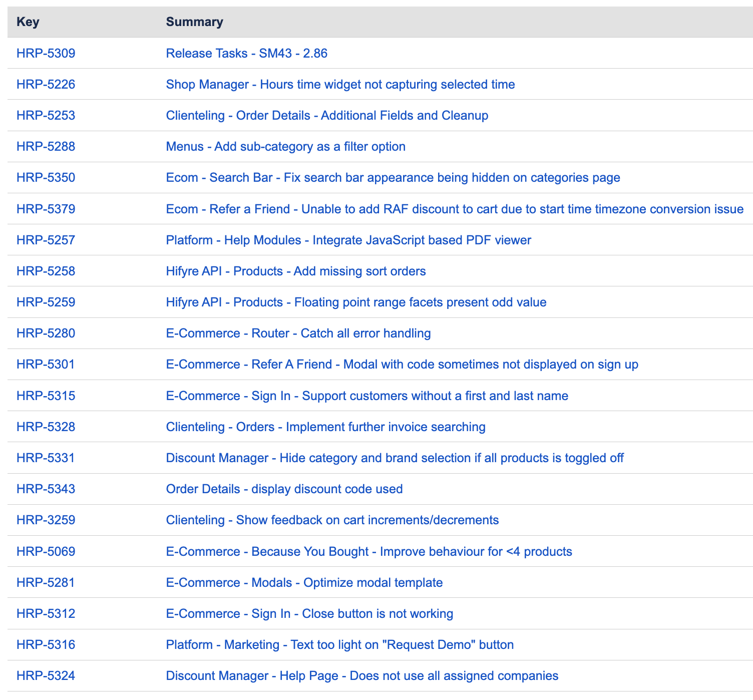Open issue key HRP-5309
The image size is (753, 700).
click(46, 53)
